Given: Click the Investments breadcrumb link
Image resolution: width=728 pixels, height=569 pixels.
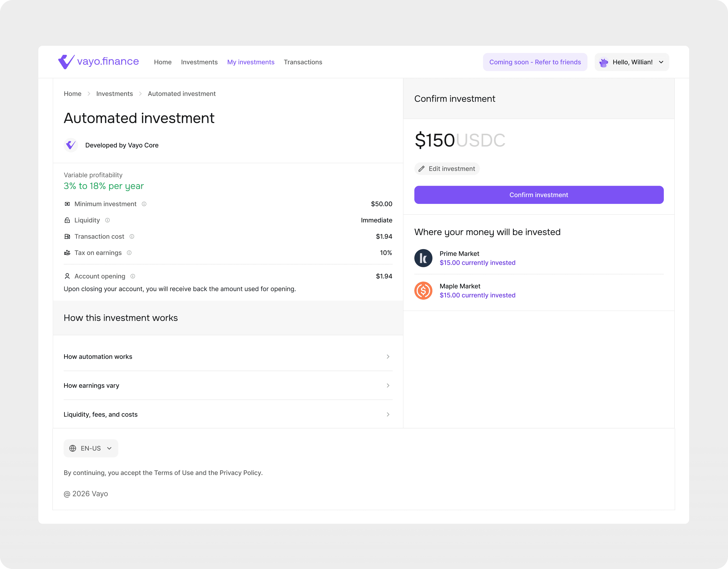Looking at the screenshot, I should (114, 94).
